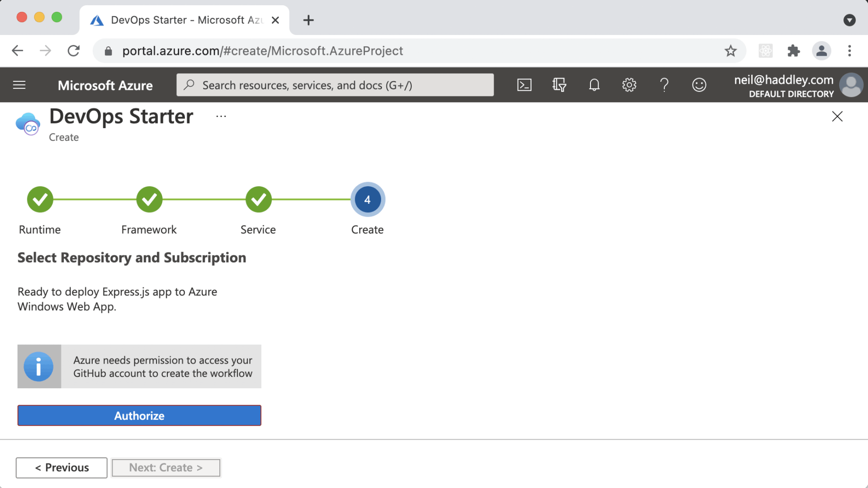The image size is (868, 488).
Task: Open the Chrome profile icon
Action: pyautogui.click(x=822, y=51)
